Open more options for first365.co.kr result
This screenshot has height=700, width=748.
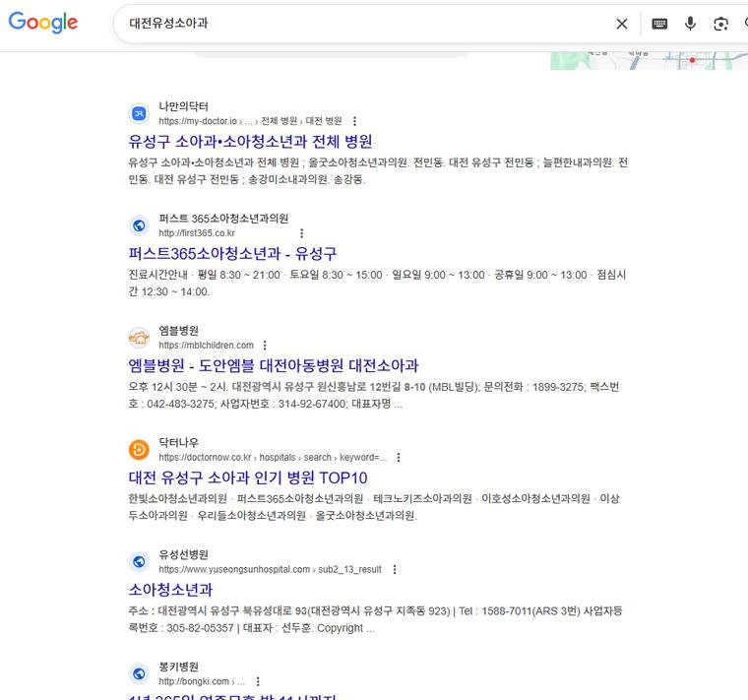tap(301, 233)
